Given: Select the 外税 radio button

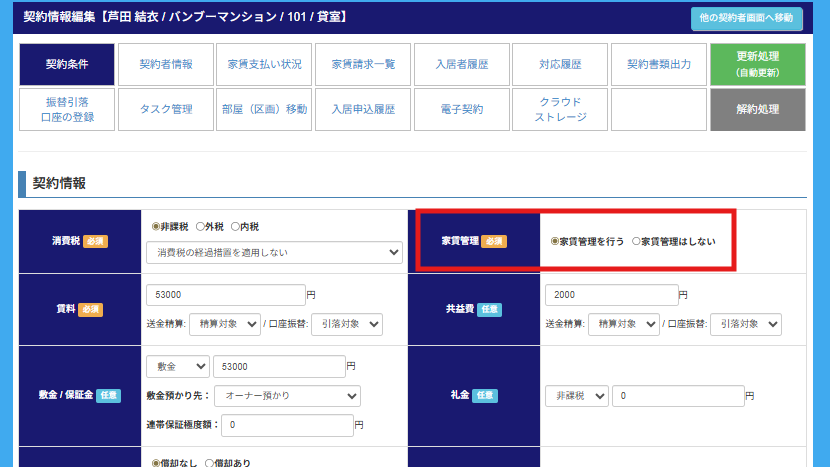Looking at the screenshot, I should [201, 227].
